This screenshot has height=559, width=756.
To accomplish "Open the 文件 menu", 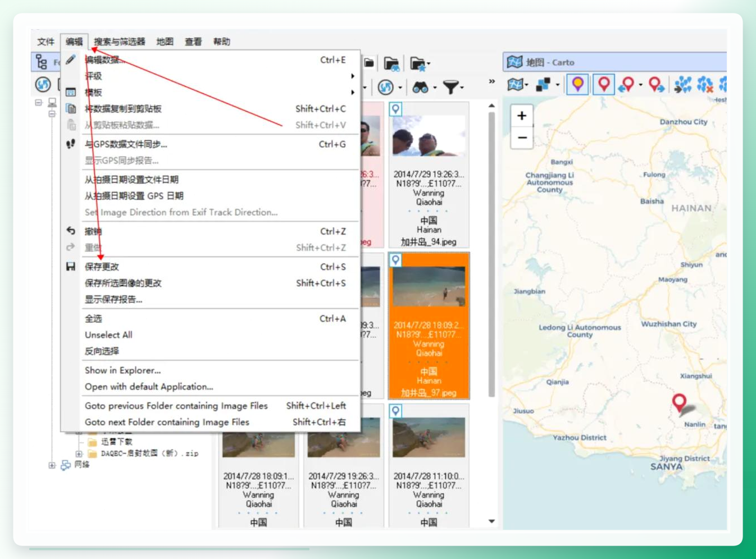I will (x=45, y=42).
